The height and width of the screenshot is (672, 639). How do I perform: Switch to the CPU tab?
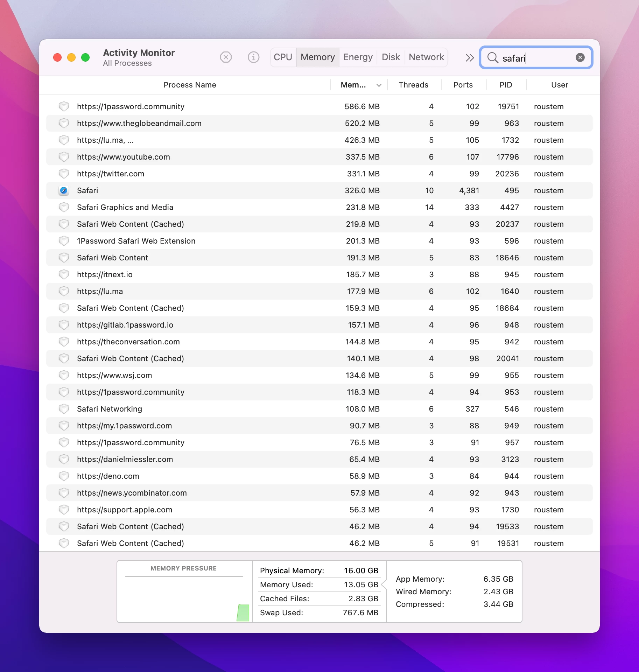283,57
